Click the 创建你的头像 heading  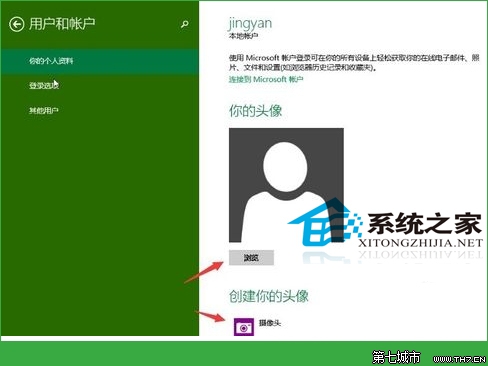tap(269, 296)
